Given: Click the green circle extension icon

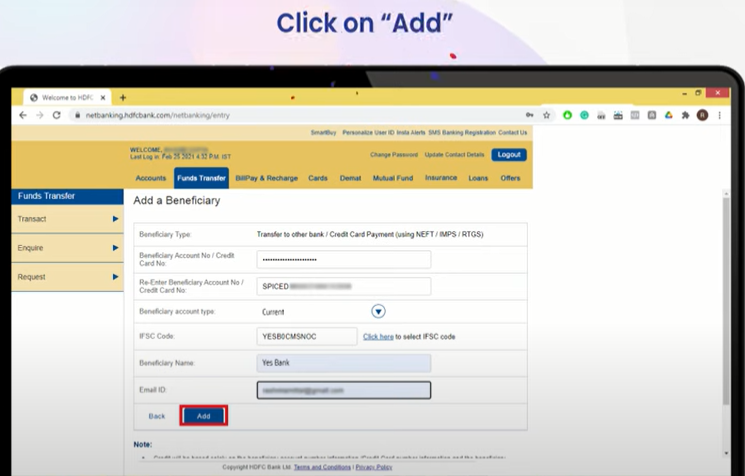Looking at the screenshot, I should point(567,115).
